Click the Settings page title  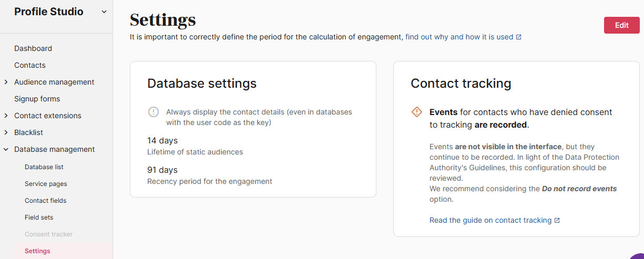[x=163, y=20]
